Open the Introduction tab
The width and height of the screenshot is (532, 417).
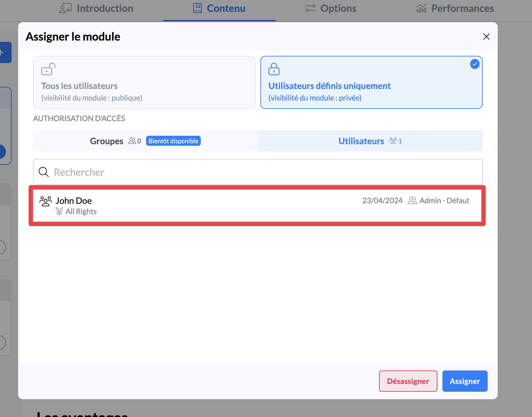(96, 8)
